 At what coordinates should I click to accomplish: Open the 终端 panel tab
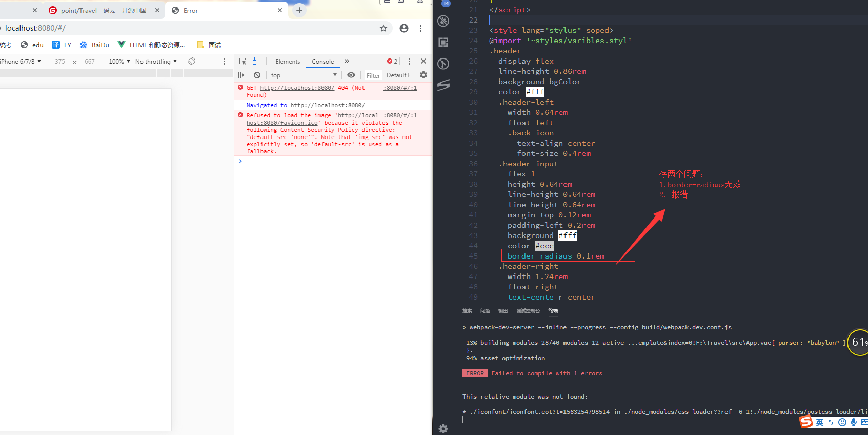point(553,311)
